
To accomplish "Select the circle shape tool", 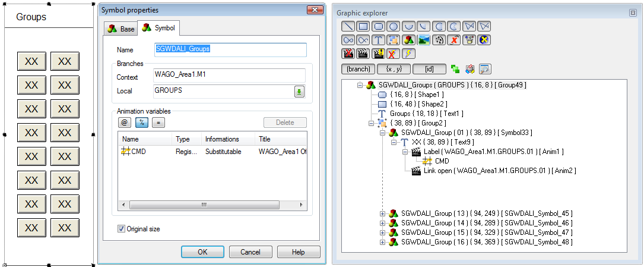I will pos(393,26).
